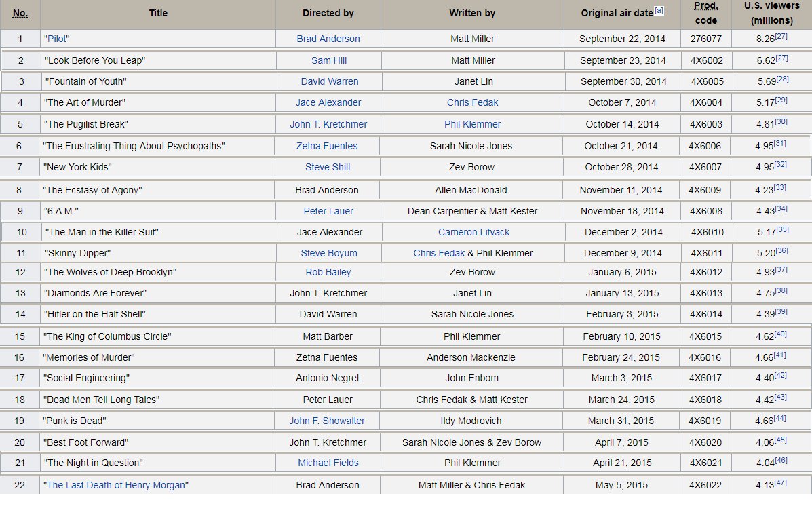This screenshot has width=812, height=506.
Task: Click the production code 276077 cell
Action: (706, 39)
